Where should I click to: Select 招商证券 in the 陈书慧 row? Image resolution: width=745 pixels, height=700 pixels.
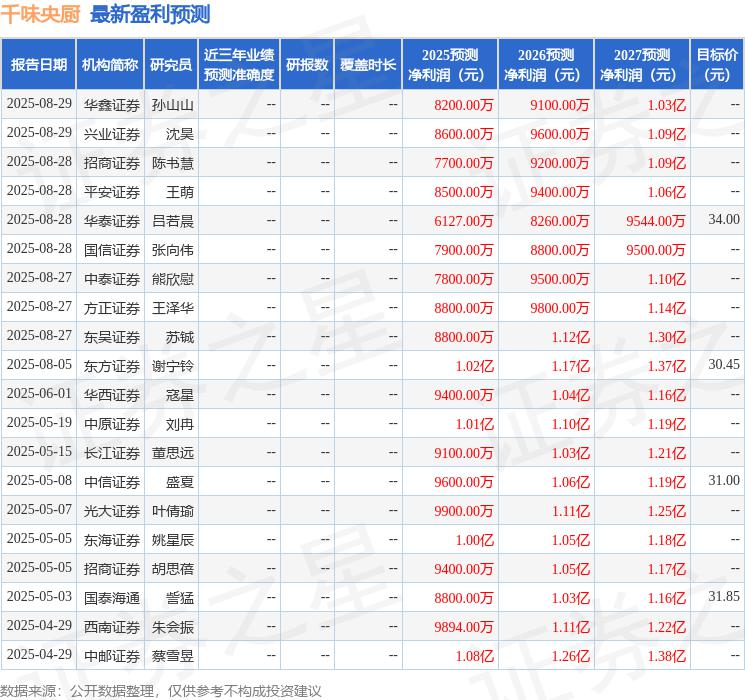tap(112, 163)
